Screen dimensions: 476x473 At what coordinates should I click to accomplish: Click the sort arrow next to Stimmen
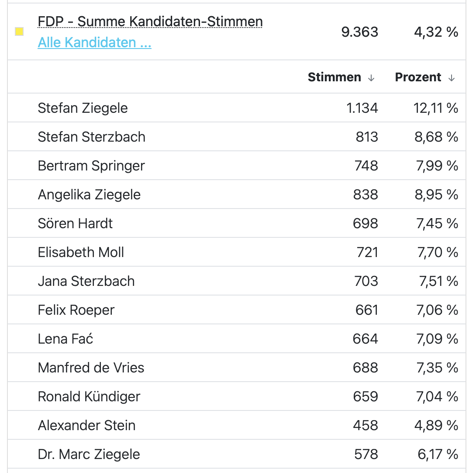(371, 78)
